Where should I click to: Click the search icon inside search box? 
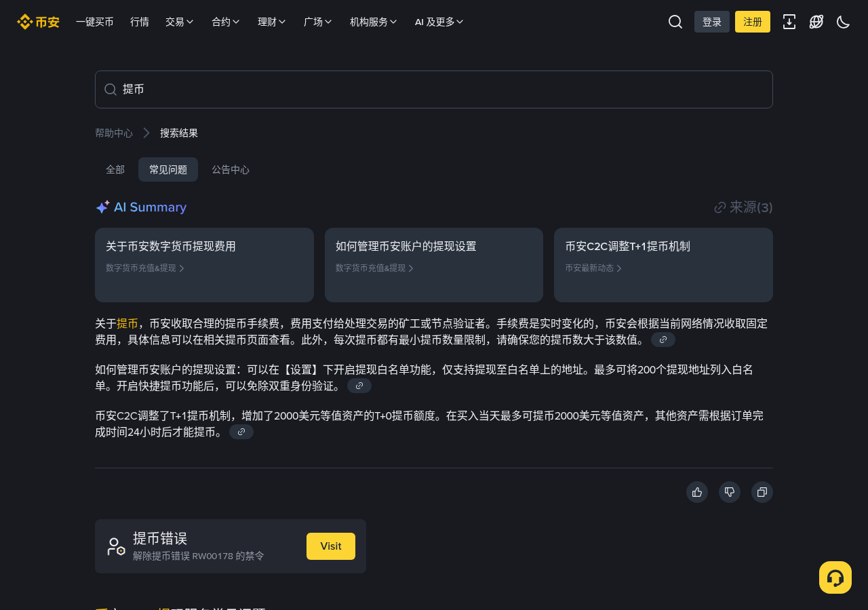pos(111,89)
